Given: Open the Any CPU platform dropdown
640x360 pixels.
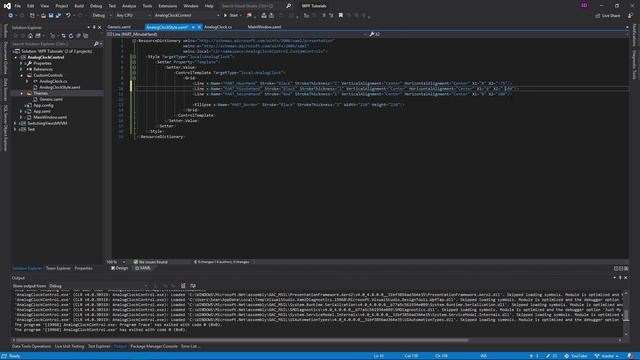Looking at the screenshot, I should [133, 16].
